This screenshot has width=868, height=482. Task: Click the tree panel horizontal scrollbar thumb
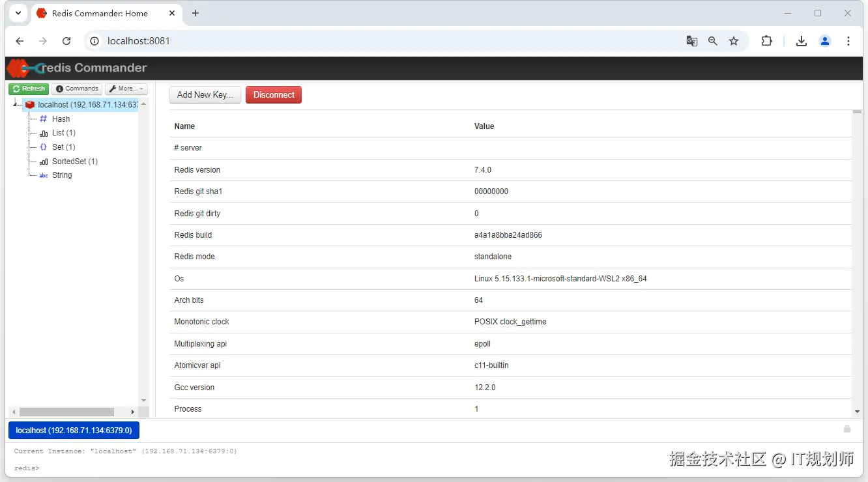click(x=66, y=412)
